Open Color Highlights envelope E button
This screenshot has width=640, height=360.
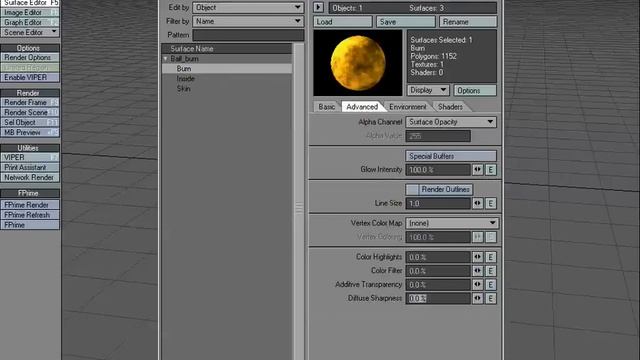click(x=491, y=257)
